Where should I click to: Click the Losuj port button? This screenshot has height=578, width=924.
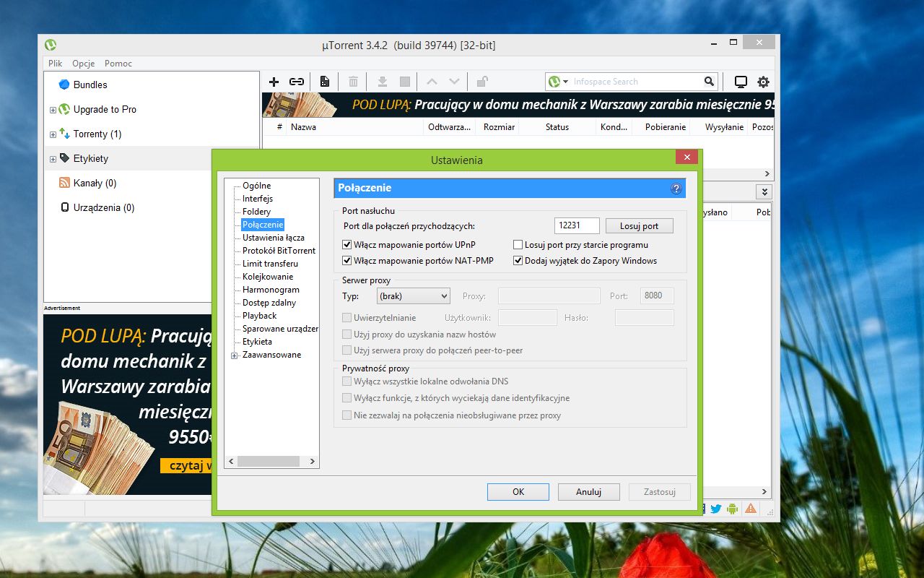[640, 226]
